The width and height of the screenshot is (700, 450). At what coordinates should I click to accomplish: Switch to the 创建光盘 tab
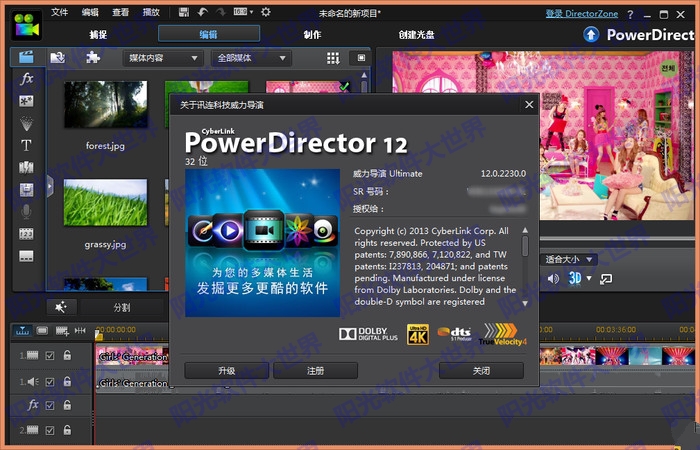click(416, 34)
